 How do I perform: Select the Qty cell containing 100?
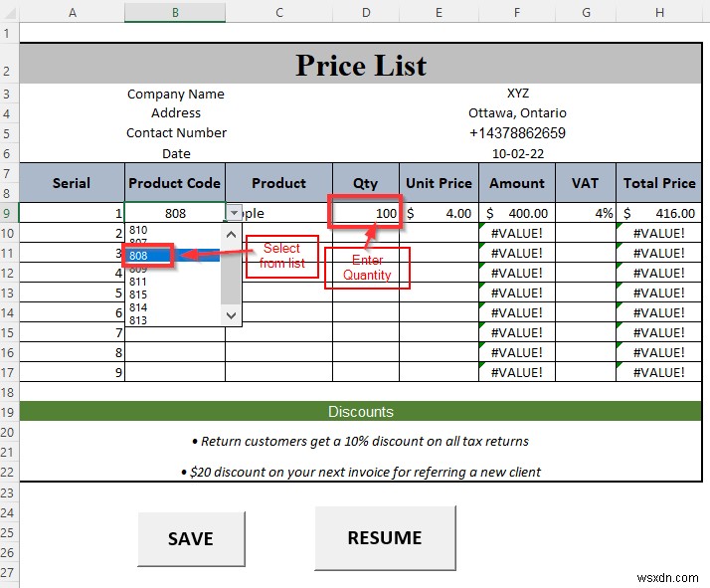point(366,213)
